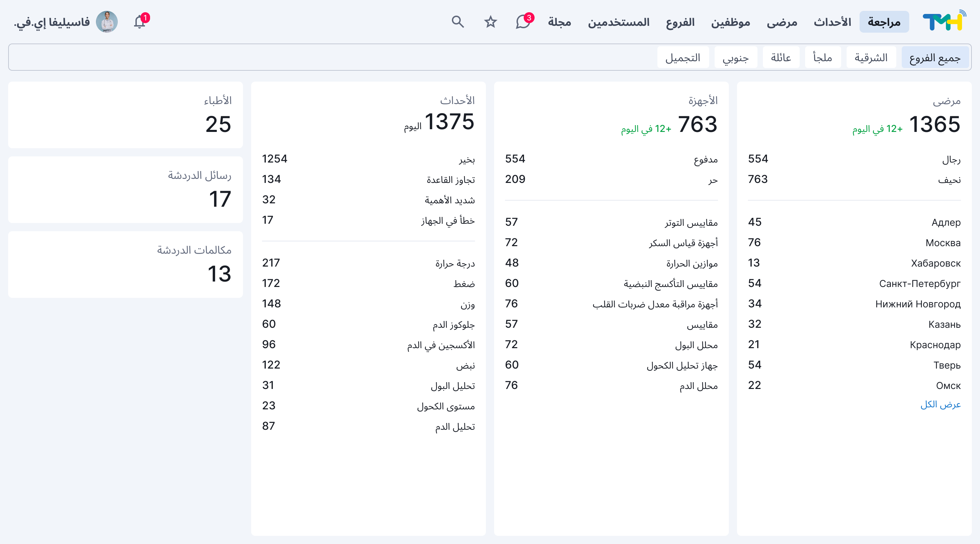Click the user avatar photo
Image resolution: width=980 pixels, height=544 pixels.
[107, 22]
